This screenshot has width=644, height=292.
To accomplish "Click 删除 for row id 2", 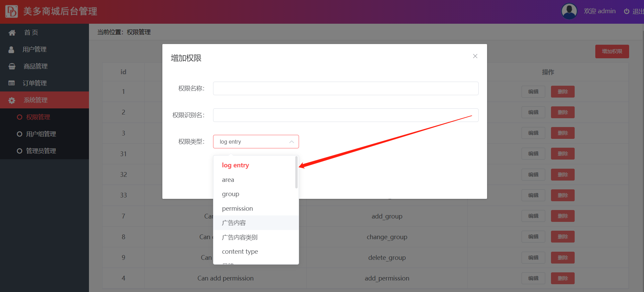I will [563, 112].
